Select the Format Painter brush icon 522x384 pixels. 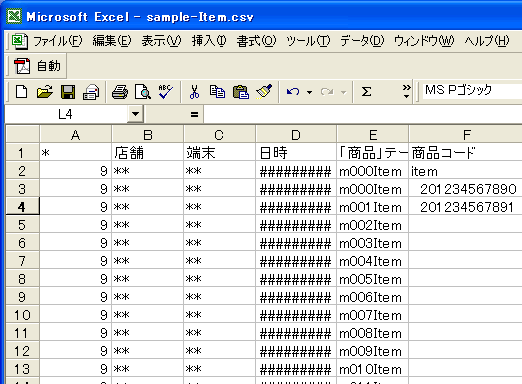(x=264, y=92)
